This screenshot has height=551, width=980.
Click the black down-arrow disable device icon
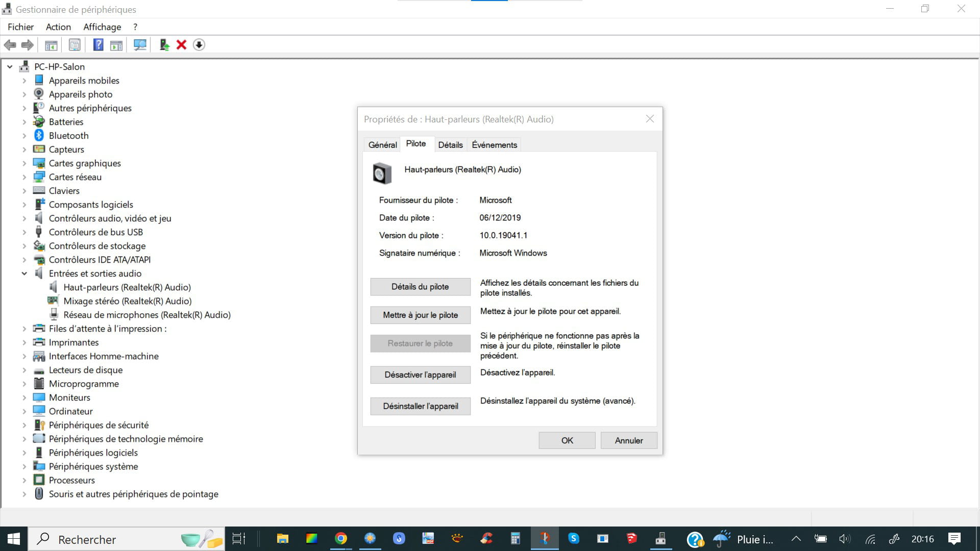click(x=199, y=45)
